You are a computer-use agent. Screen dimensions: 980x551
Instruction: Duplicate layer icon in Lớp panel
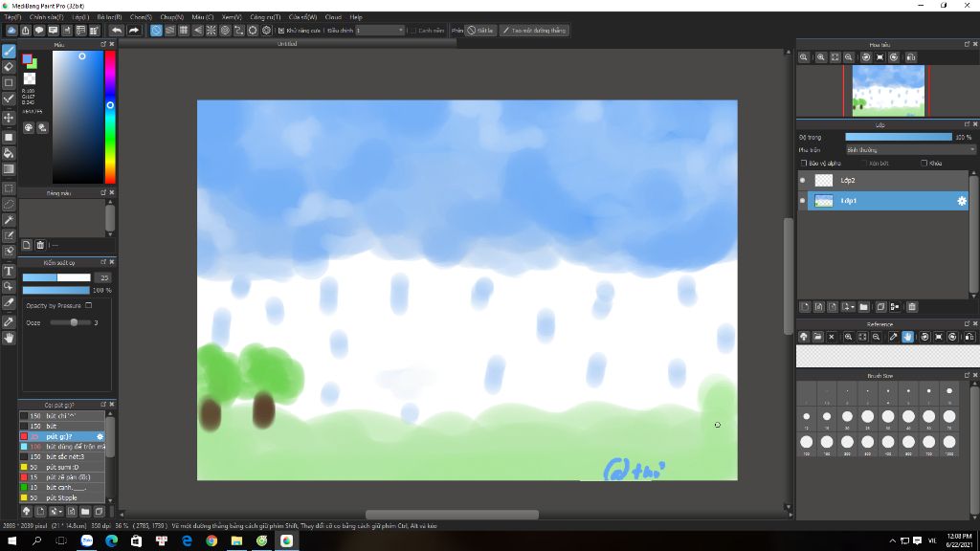[880, 307]
